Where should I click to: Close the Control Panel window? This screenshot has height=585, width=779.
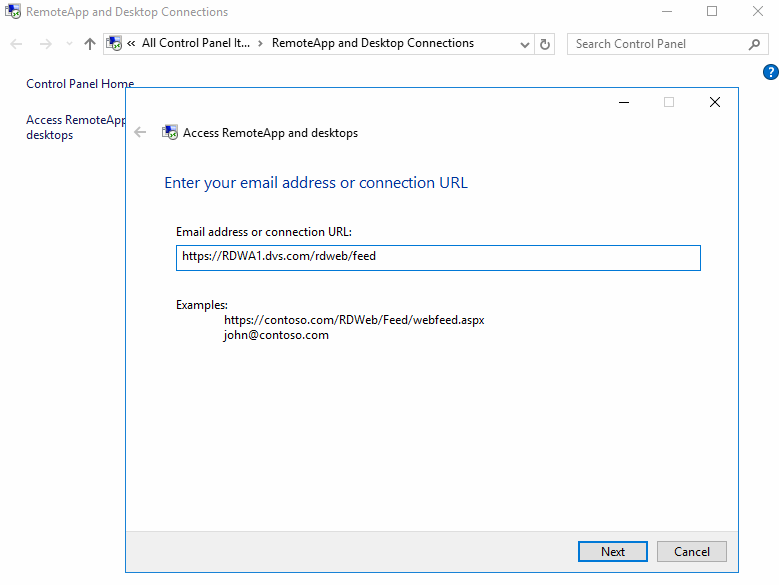click(x=758, y=11)
